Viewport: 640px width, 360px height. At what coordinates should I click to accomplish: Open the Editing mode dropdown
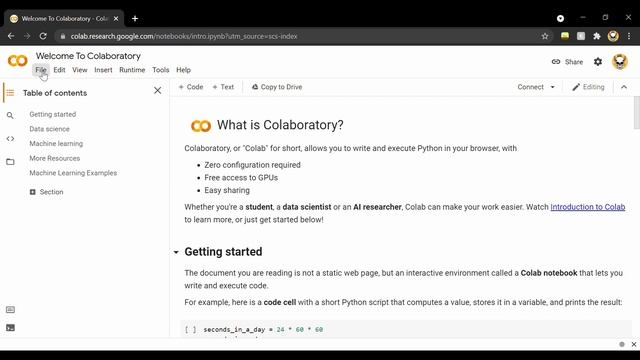pos(588,87)
